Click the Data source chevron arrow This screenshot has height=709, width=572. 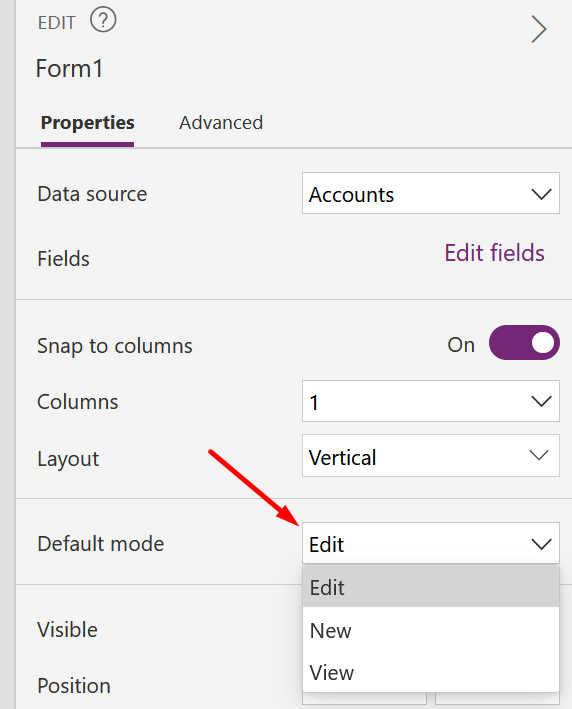point(541,194)
